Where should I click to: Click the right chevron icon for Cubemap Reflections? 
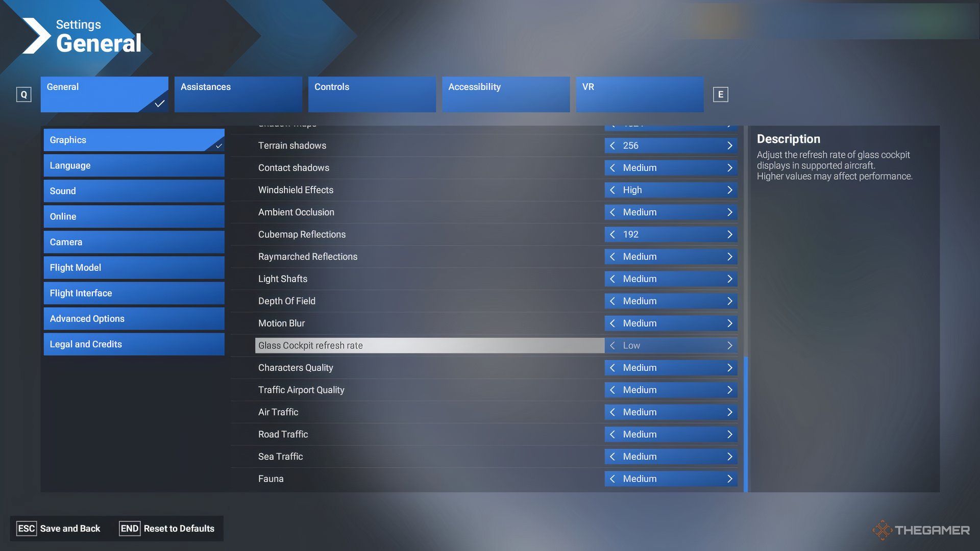(729, 234)
